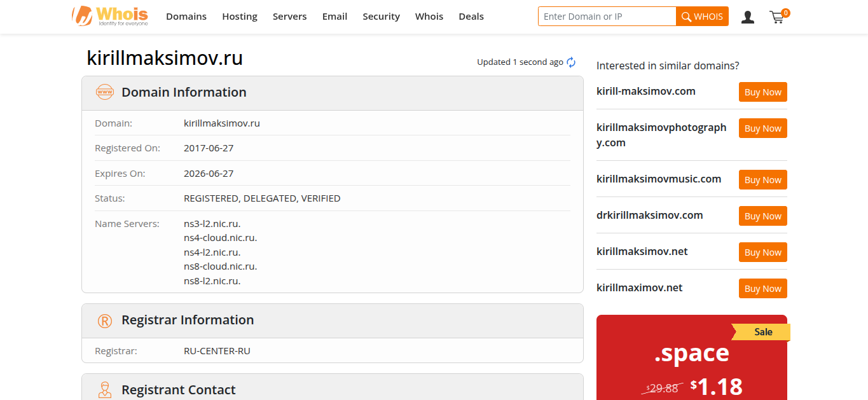Open the Servers menu
Viewport: 868px width, 400px height.
pyautogui.click(x=289, y=17)
